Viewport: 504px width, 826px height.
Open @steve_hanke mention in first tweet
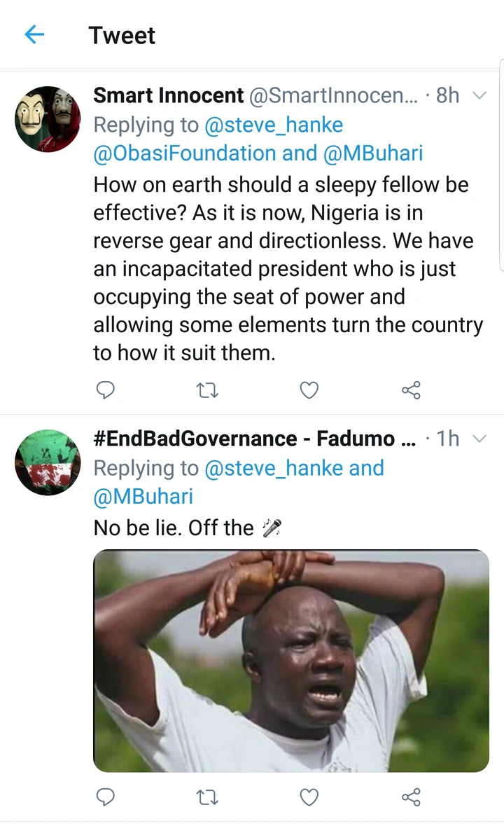pos(274,125)
